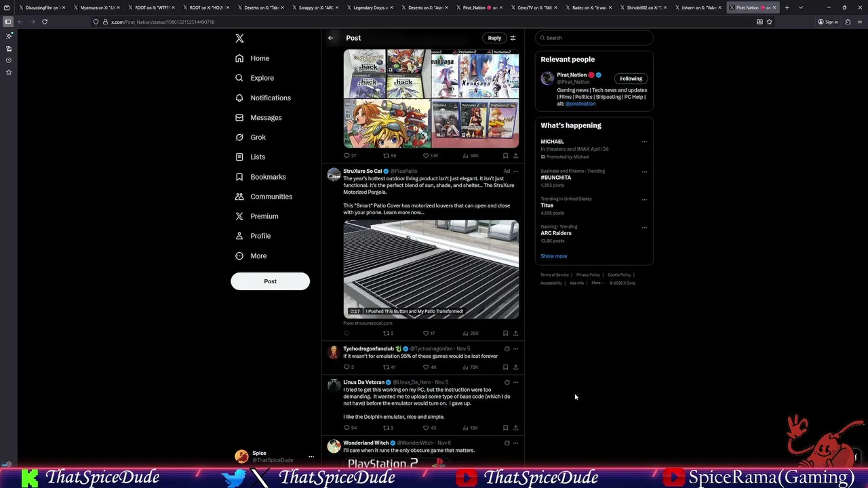The image size is (868, 488).
Task: Bookmark Linus Da Veteran's reply
Action: [505, 428]
